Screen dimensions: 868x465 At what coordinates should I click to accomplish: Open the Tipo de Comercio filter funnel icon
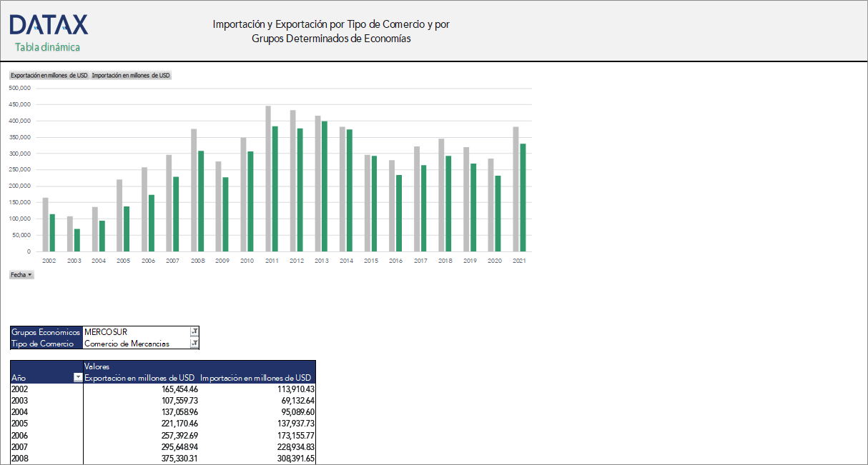pyautogui.click(x=194, y=343)
